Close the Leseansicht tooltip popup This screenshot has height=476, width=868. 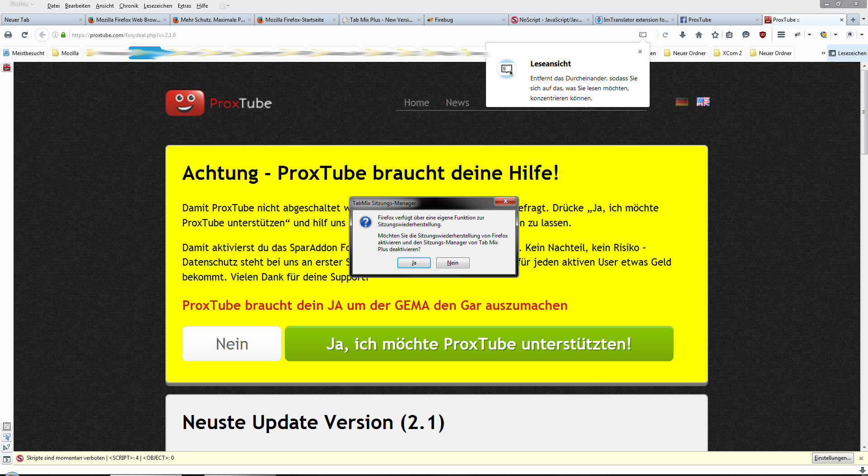[x=640, y=51]
